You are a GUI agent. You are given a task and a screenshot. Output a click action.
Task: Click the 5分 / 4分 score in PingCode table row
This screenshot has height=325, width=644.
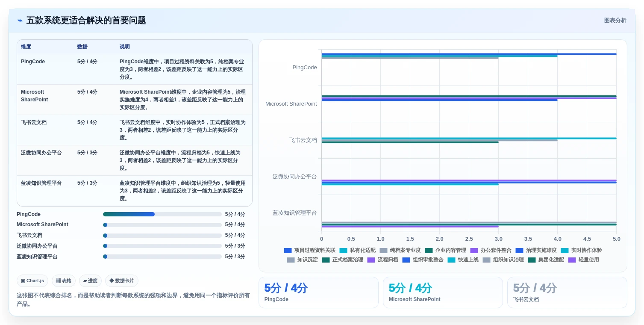point(87,62)
